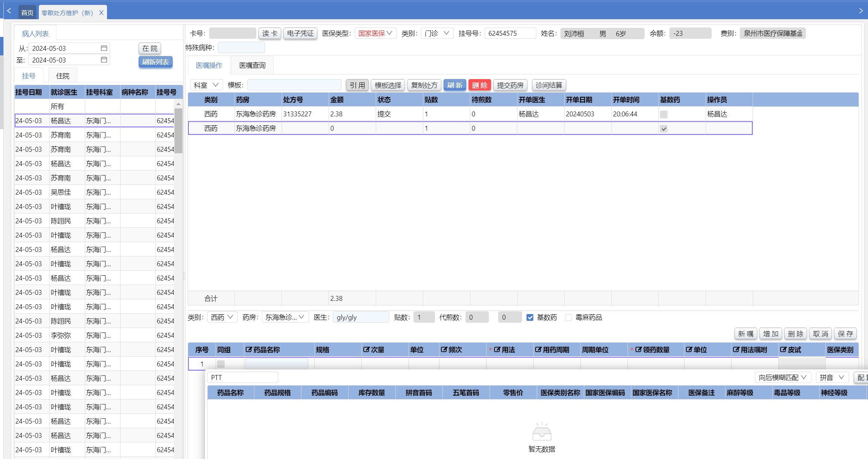
Task: Open the calendar icon for end date
Action: click(104, 60)
